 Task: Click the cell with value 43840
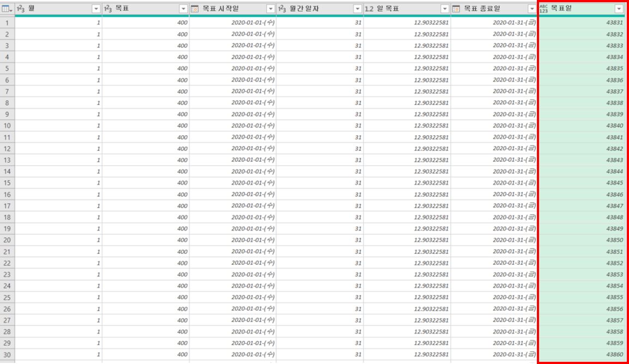[581, 126]
